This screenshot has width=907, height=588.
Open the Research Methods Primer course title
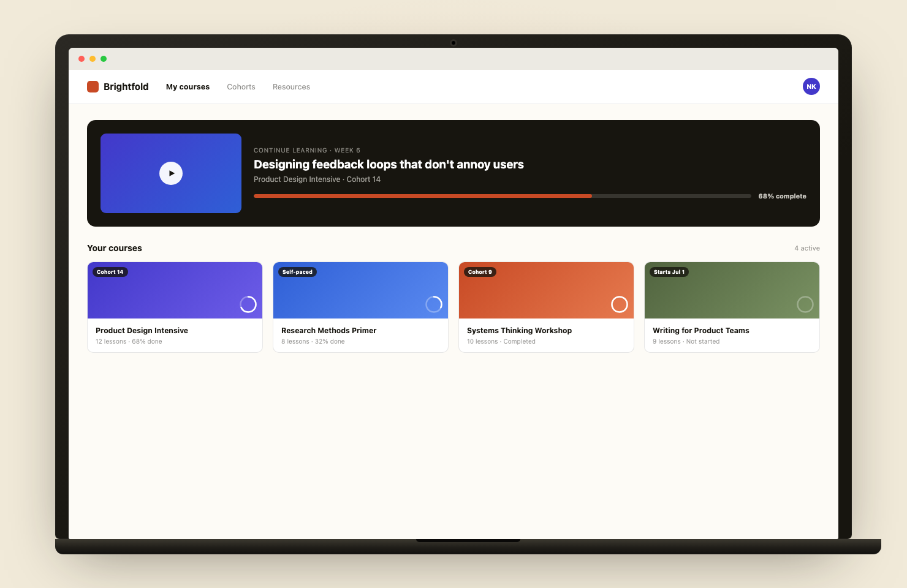point(328,331)
